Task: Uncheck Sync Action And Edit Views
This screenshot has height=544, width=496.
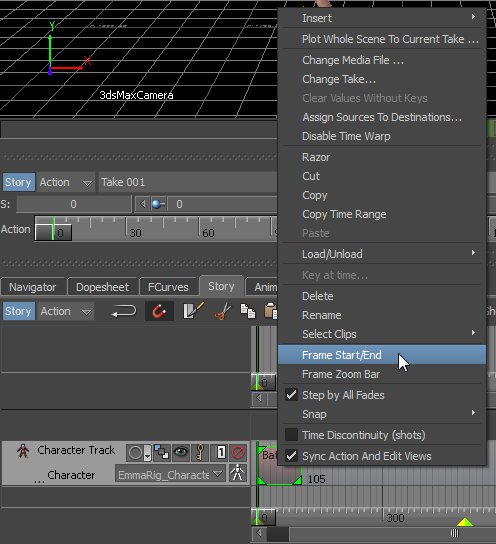Action: (291, 456)
